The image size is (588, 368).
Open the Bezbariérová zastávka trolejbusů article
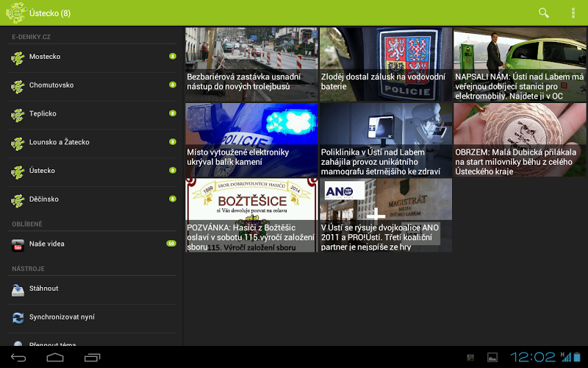251,64
